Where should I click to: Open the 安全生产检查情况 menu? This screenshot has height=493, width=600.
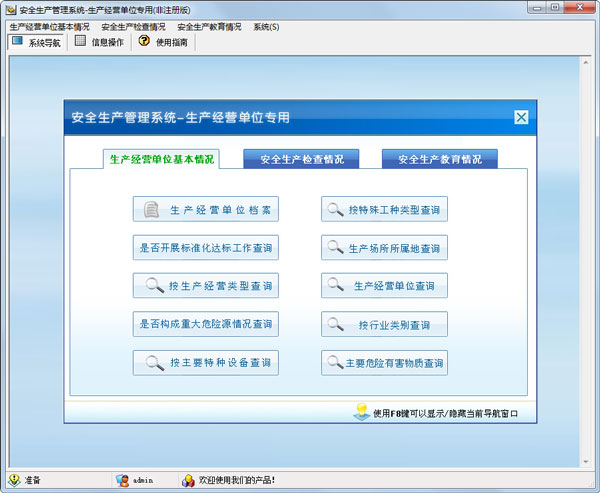[133, 27]
